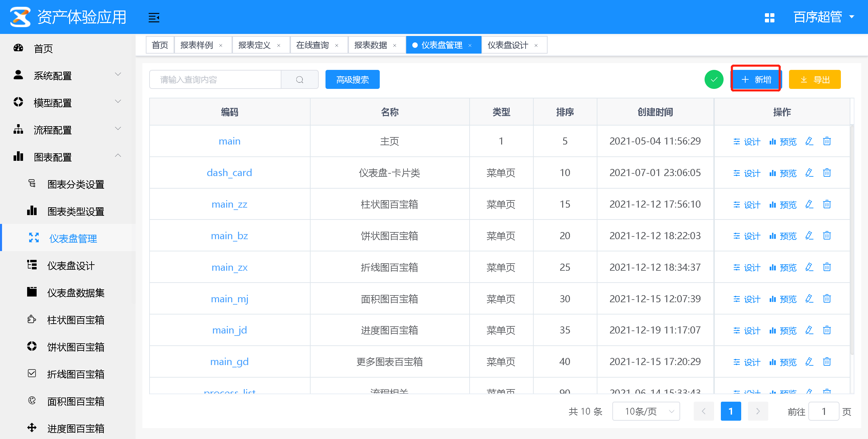This screenshot has height=439, width=868.
Task: Delete the main_gd row
Action: tap(827, 362)
